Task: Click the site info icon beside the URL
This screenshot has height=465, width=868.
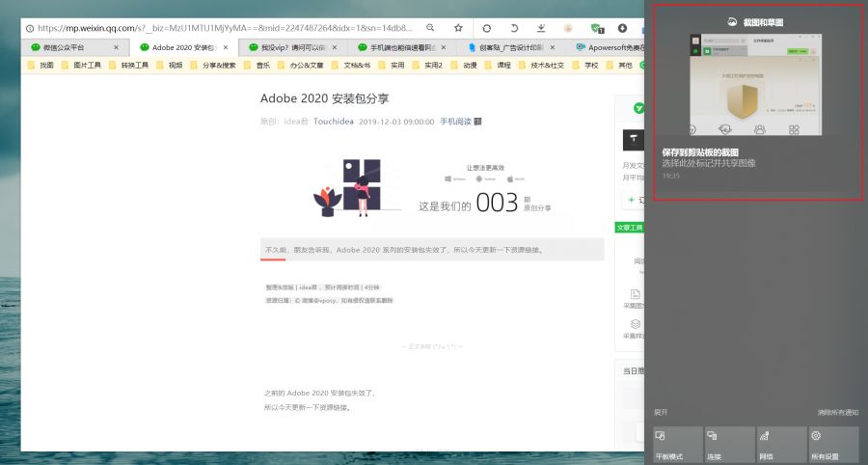Action: pos(30,28)
